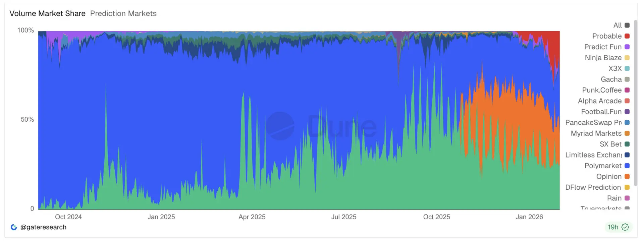Click the Prediction Markets subtitle
The width and height of the screenshot is (644, 241).
(123, 13)
